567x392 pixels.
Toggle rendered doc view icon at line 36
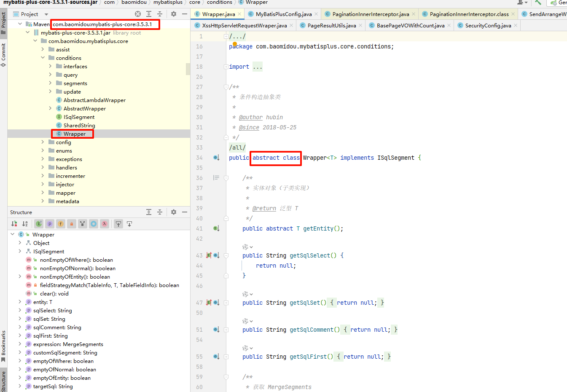(x=216, y=178)
